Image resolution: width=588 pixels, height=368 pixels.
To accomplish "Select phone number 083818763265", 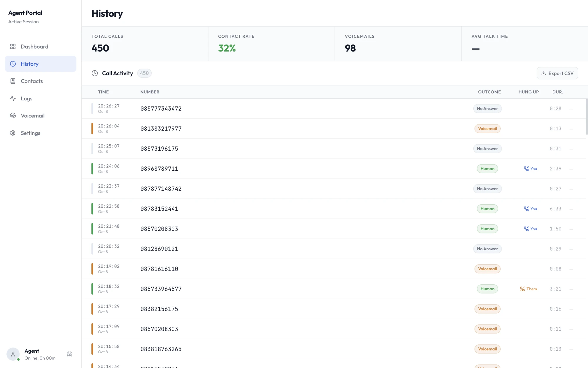I will (x=161, y=349).
